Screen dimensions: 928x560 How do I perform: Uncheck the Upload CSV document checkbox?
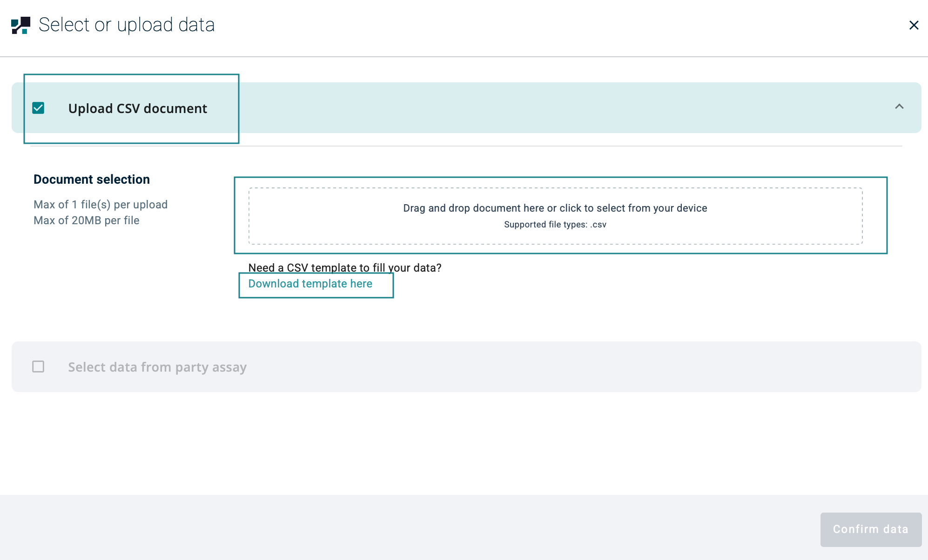[38, 108]
